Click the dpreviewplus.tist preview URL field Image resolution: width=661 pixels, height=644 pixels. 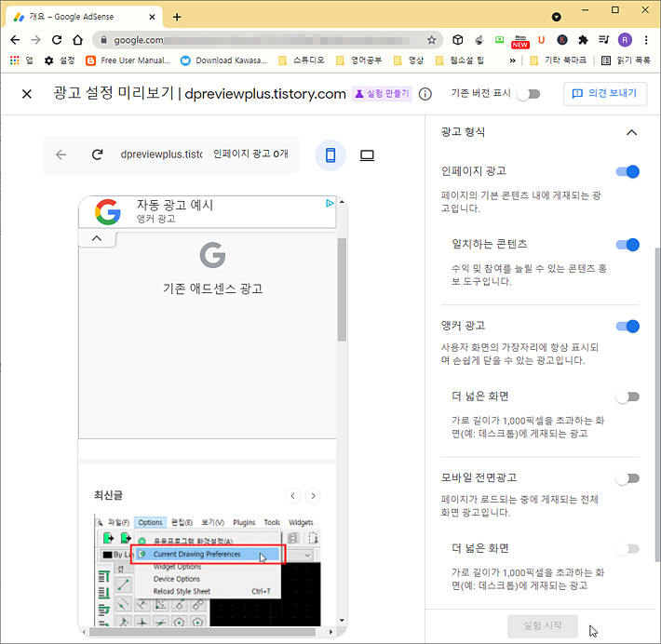click(161, 154)
